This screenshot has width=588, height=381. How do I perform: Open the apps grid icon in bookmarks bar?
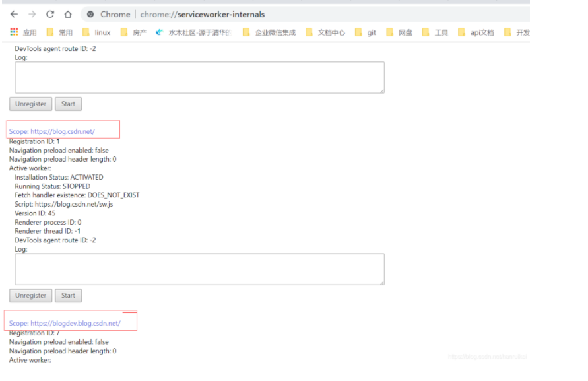(15, 32)
